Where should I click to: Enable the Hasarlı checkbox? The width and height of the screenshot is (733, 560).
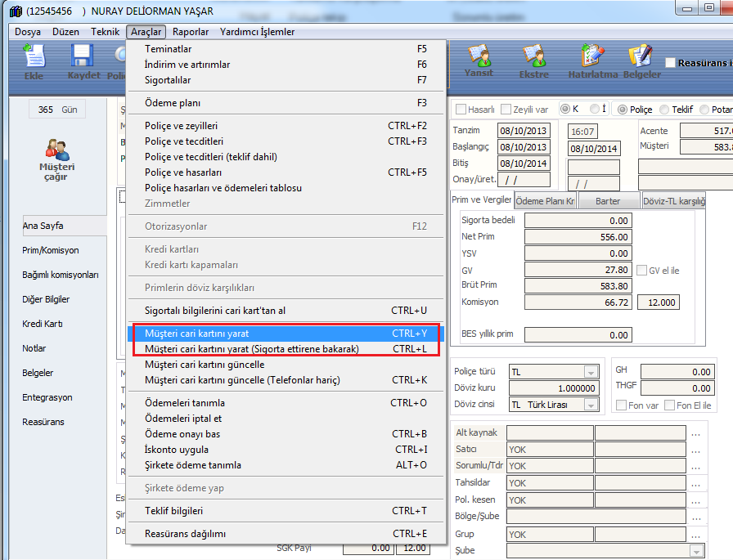click(x=461, y=110)
